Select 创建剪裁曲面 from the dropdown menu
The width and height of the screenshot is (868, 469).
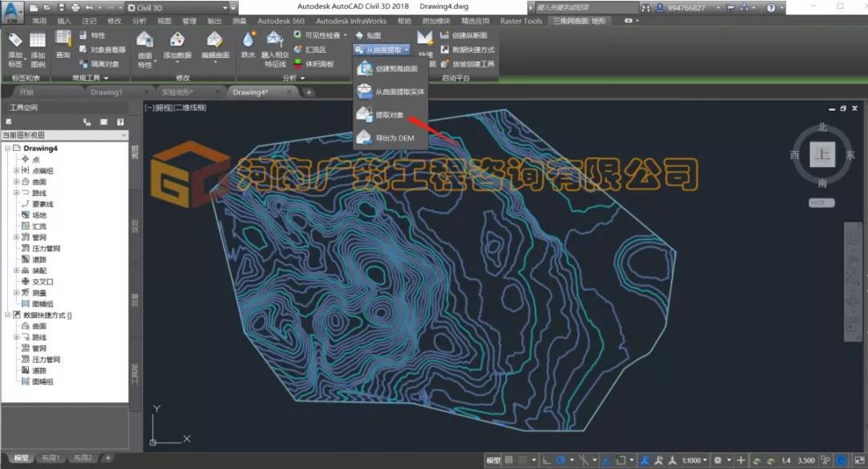[x=391, y=68]
